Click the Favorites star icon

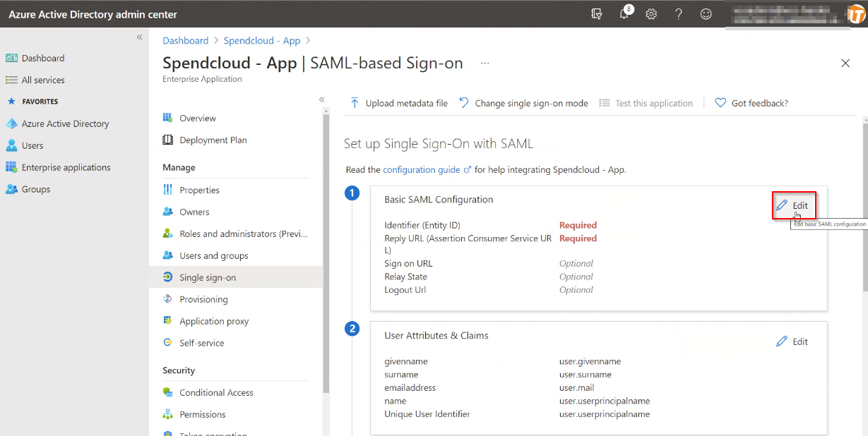(x=11, y=102)
